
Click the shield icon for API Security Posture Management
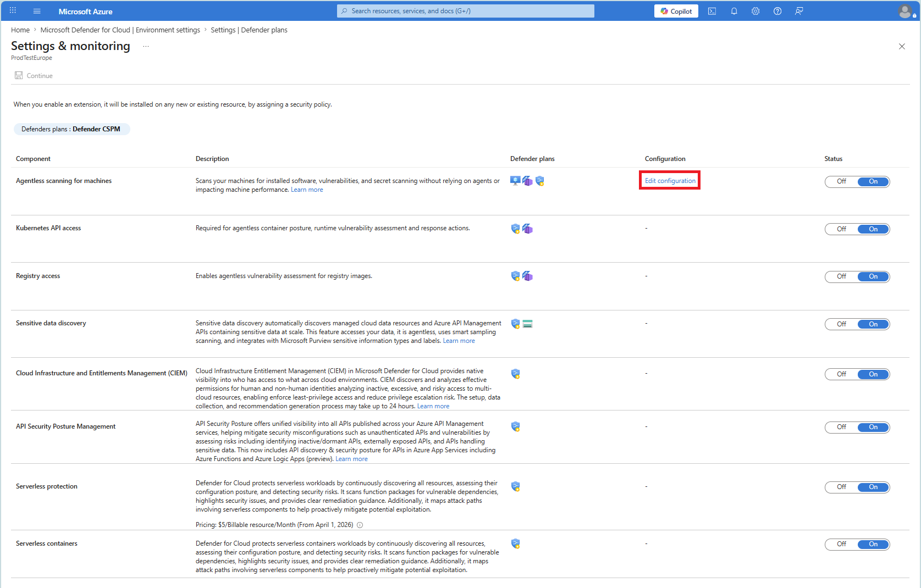[x=515, y=426]
